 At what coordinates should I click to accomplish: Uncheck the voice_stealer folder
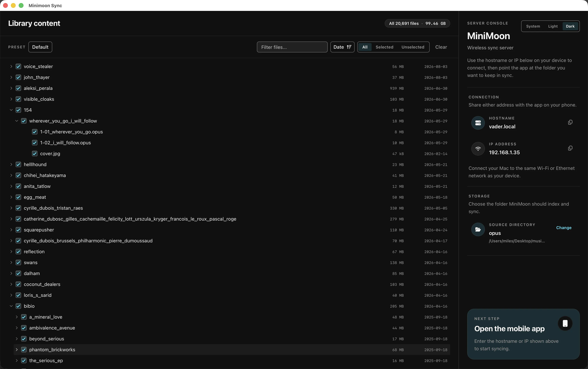(x=18, y=66)
